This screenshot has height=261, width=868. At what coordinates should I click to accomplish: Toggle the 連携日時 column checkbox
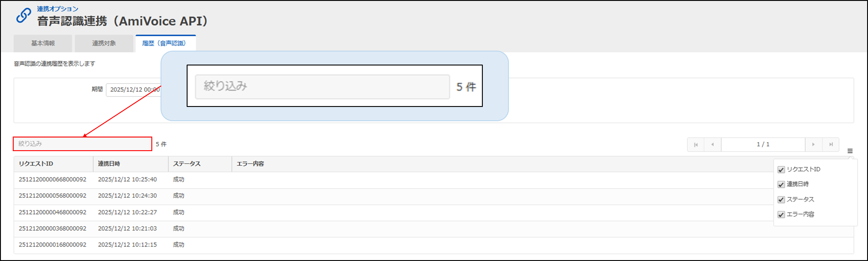point(781,185)
